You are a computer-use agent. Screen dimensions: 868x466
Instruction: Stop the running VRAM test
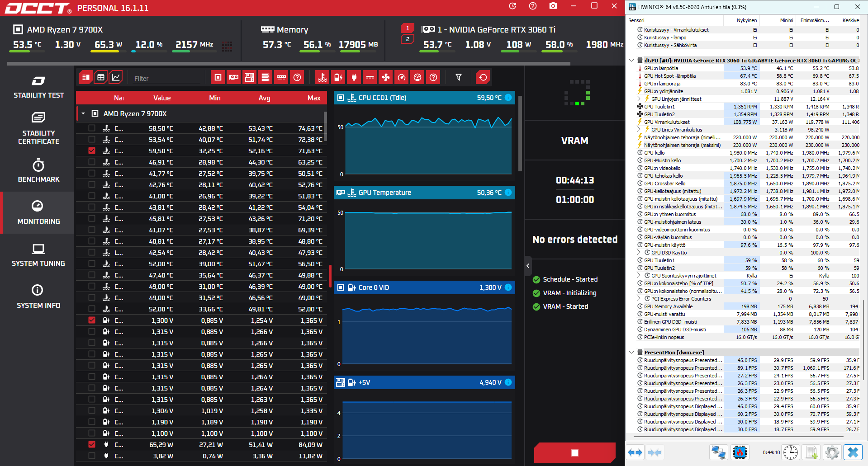click(x=574, y=452)
